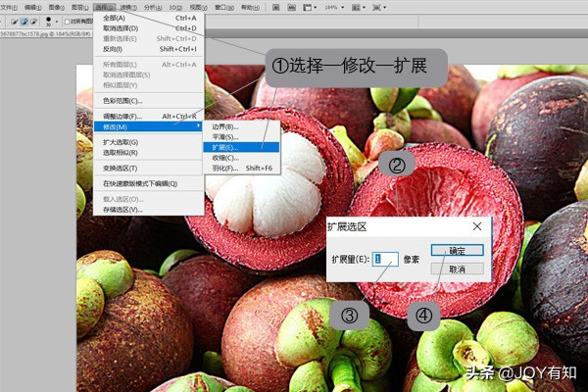
Task: Click the 选择(S) menu in menu bar
Action: click(x=104, y=7)
